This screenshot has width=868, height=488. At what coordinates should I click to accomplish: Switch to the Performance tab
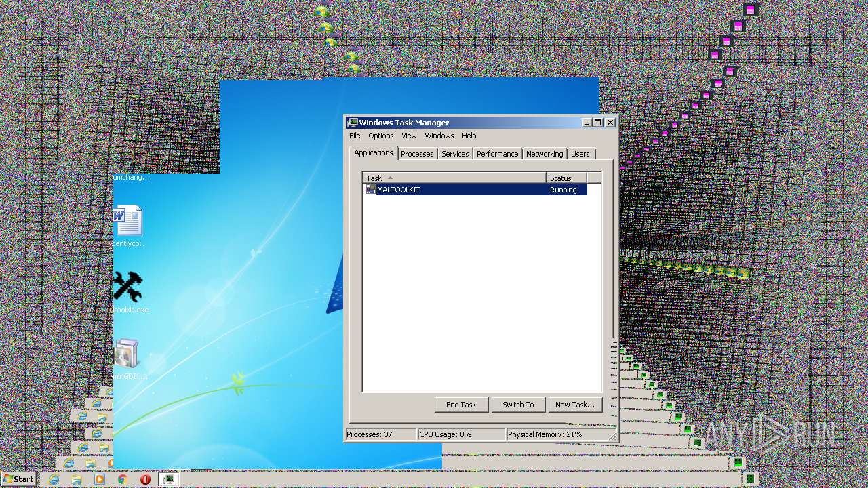click(x=497, y=154)
